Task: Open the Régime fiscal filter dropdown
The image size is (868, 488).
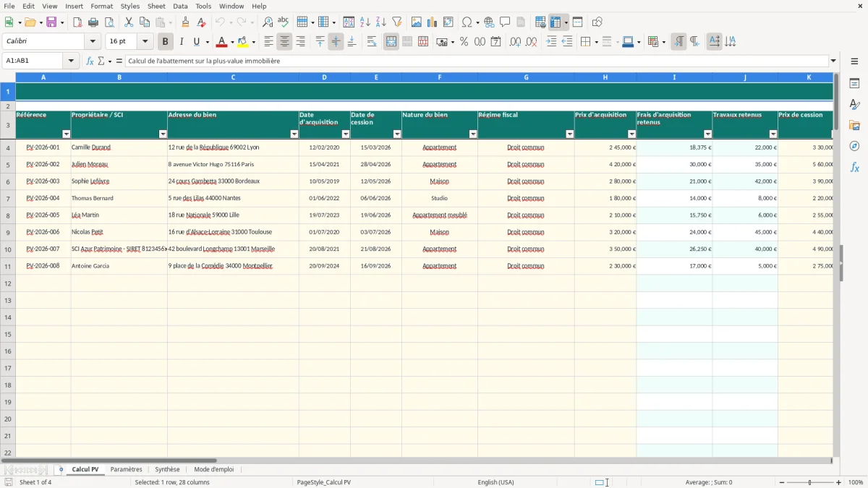Action: 569,134
